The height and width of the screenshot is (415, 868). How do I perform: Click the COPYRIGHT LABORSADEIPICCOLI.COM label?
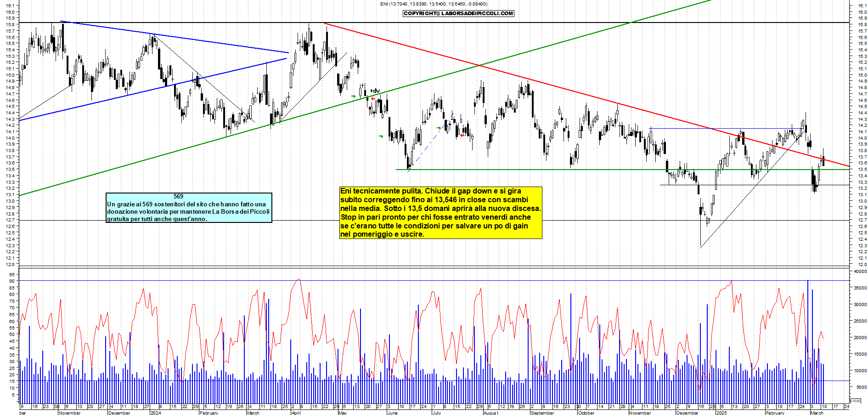tap(458, 13)
